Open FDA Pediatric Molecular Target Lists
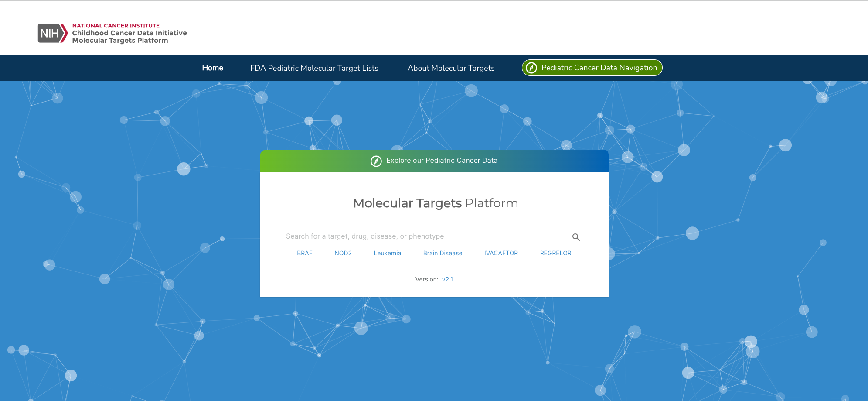The width and height of the screenshot is (868, 401). click(x=314, y=68)
